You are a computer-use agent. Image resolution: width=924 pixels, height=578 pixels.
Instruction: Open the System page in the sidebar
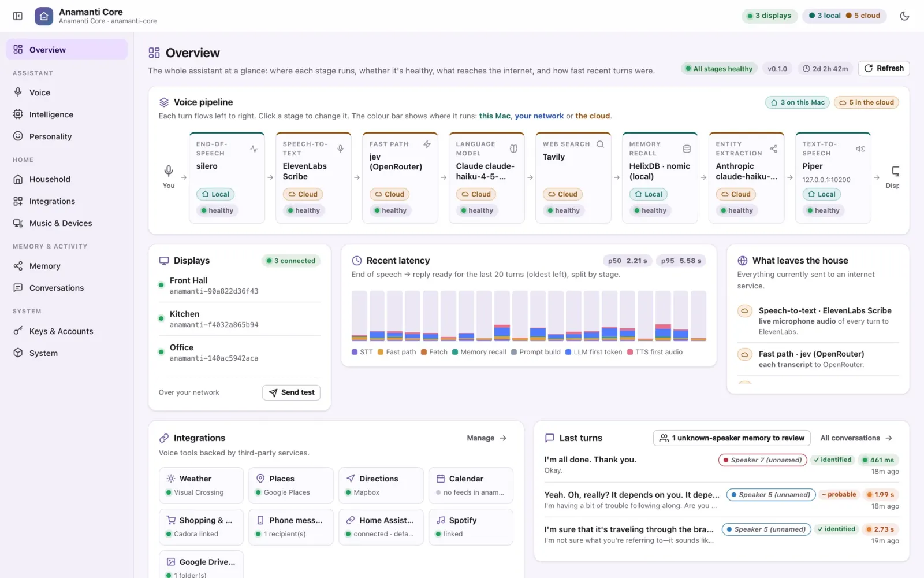(x=67, y=353)
